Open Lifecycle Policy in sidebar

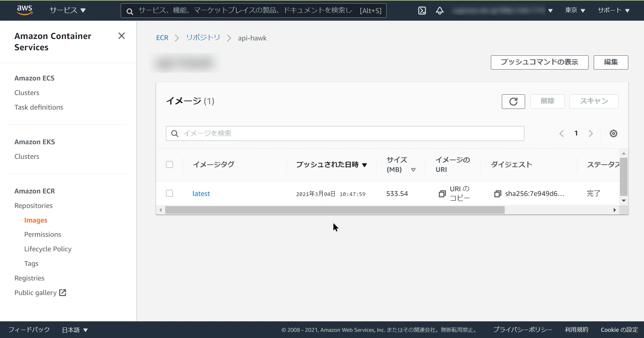point(48,249)
